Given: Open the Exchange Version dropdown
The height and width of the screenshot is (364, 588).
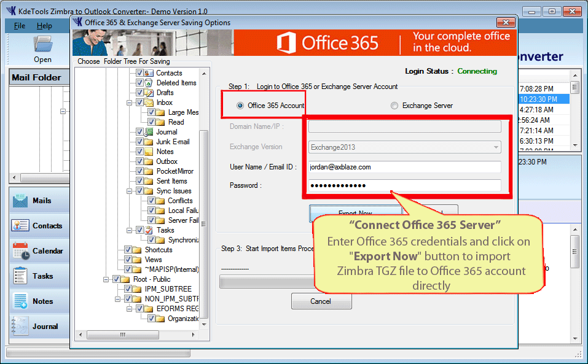Looking at the screenshot, I should tap(496, 147).
